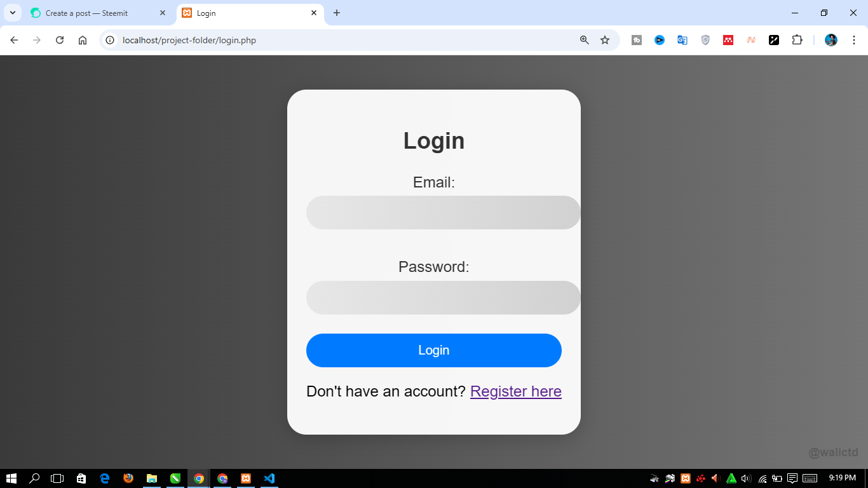The height and width of the screenshot is (488, 868).
Task: Open XAMPP from the taskbar
Action: pyautogui.click(x=246, y=478)
